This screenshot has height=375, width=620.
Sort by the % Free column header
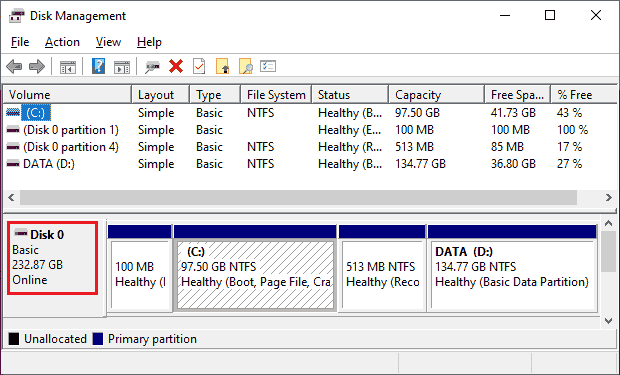pos(584,95)
